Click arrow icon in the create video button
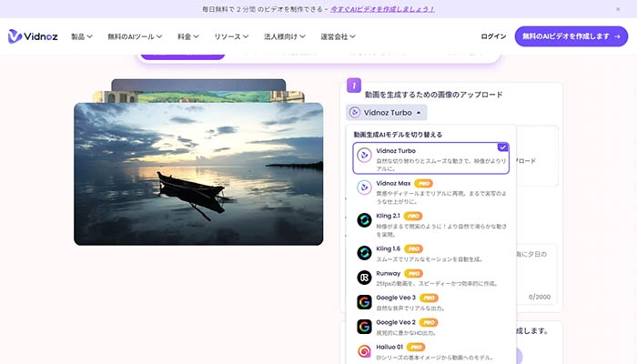Screen dimensions: 637x364 [618, 36]
